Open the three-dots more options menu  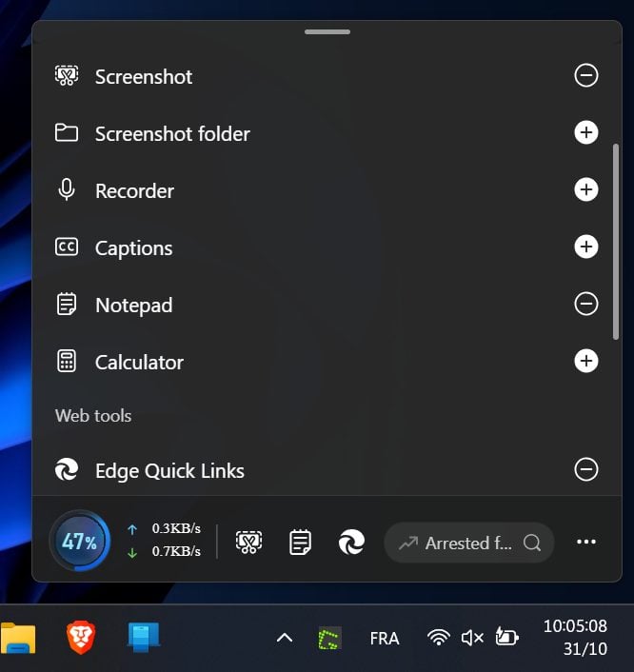pos(586,543)
